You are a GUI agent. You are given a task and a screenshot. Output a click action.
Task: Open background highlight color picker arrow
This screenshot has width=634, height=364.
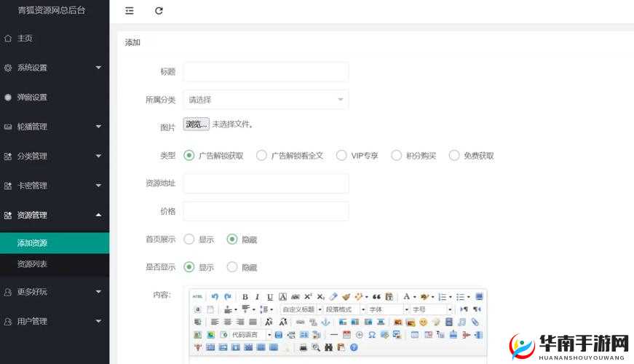point(432,297)
